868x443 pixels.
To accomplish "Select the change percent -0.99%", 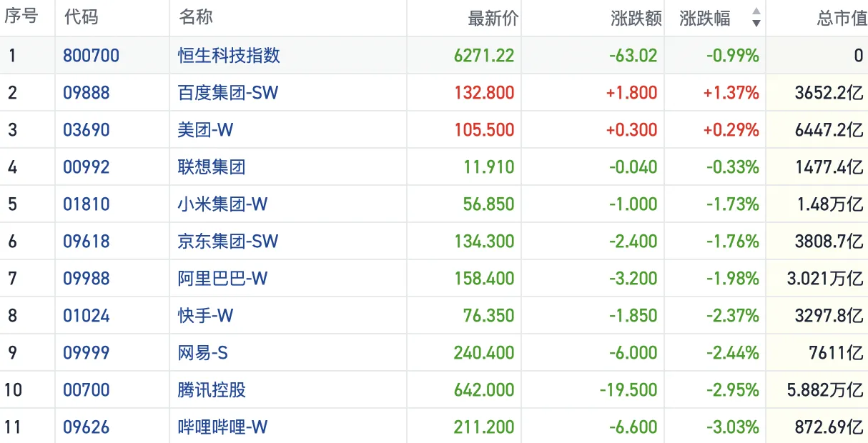I will point(732,56).
